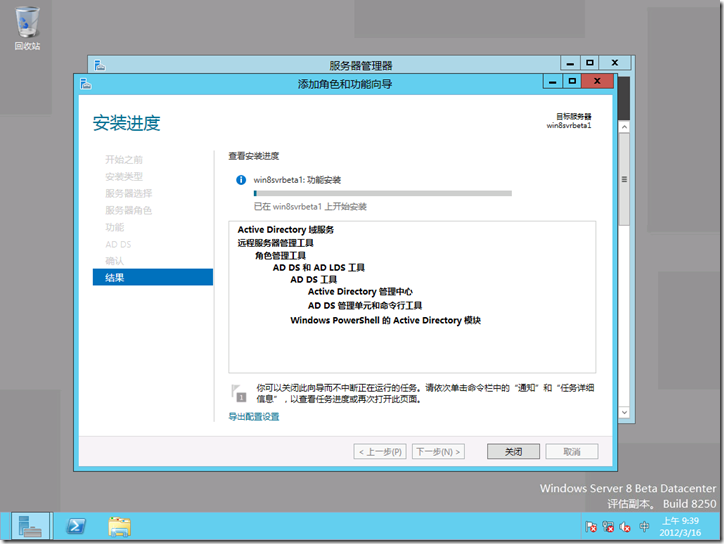Click 角色管理工具 in the list
The height and width of the screenshot is (544, 724).
click(x=280, y=255)
